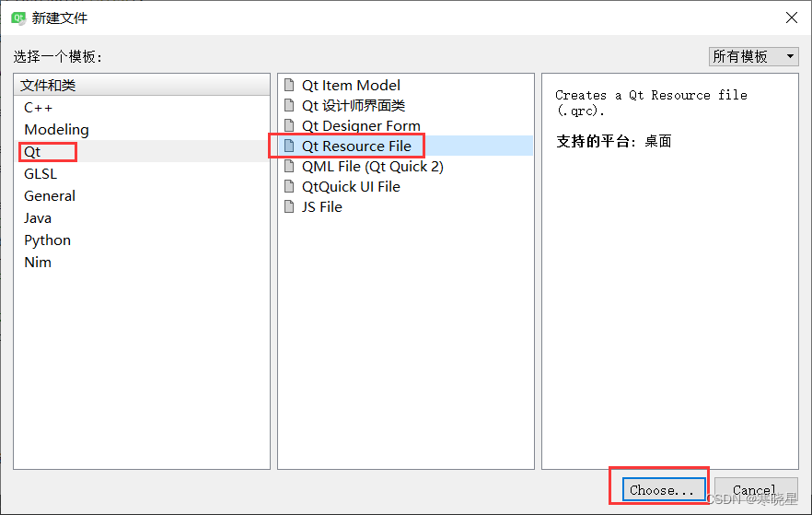Screen dimensions: 812x515
Task: Click the Qt Resource File document icon
Action: (289, 146)
